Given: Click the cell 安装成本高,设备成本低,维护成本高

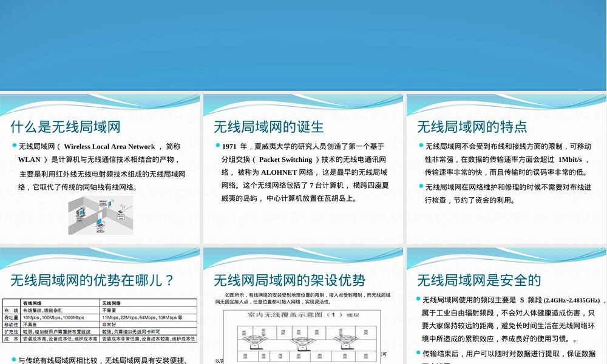Looking at the screenshot, I should point(60,339).
